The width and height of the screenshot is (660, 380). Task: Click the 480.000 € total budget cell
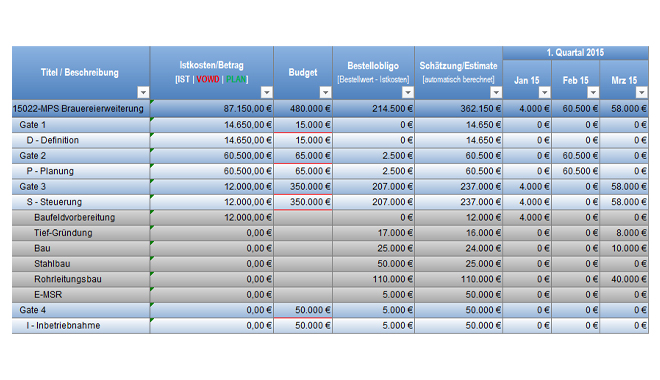(303, 109)
